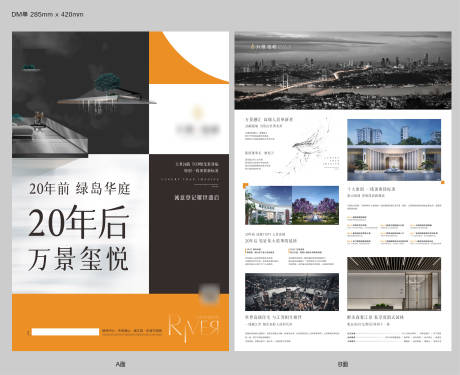
Task: Click the small orange marker below entrance rendering
Action: pyautogui.click(x=443, y=182)
